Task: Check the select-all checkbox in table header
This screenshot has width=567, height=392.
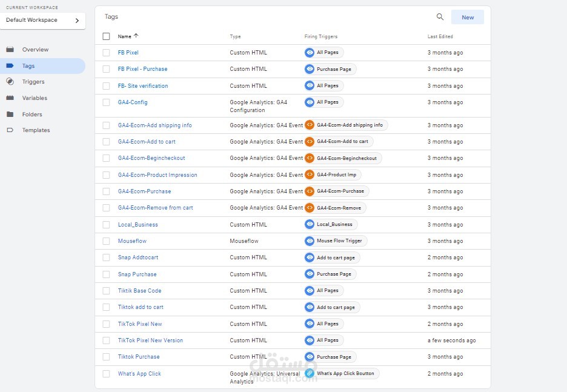Action: [106, 36]
